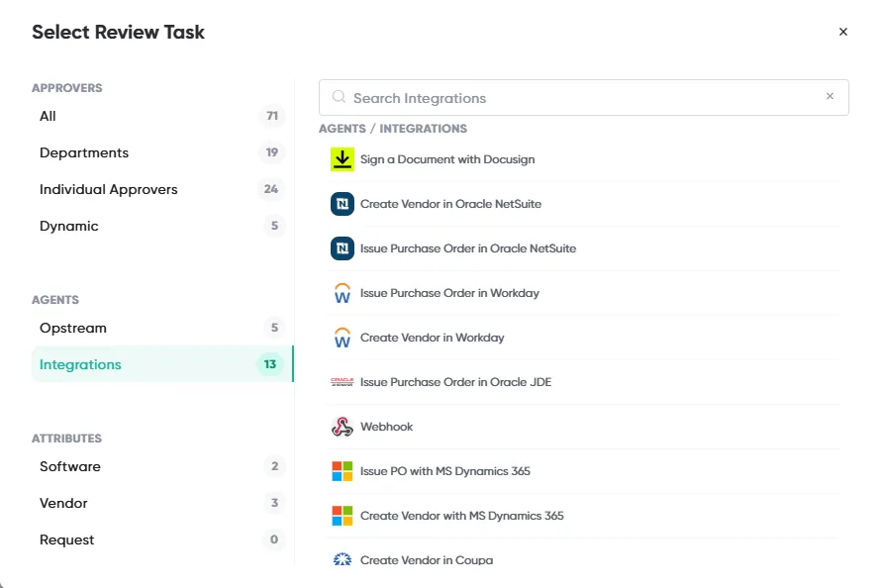Click the NetSuite icon beside Create Vendor

tap(342, 204)
